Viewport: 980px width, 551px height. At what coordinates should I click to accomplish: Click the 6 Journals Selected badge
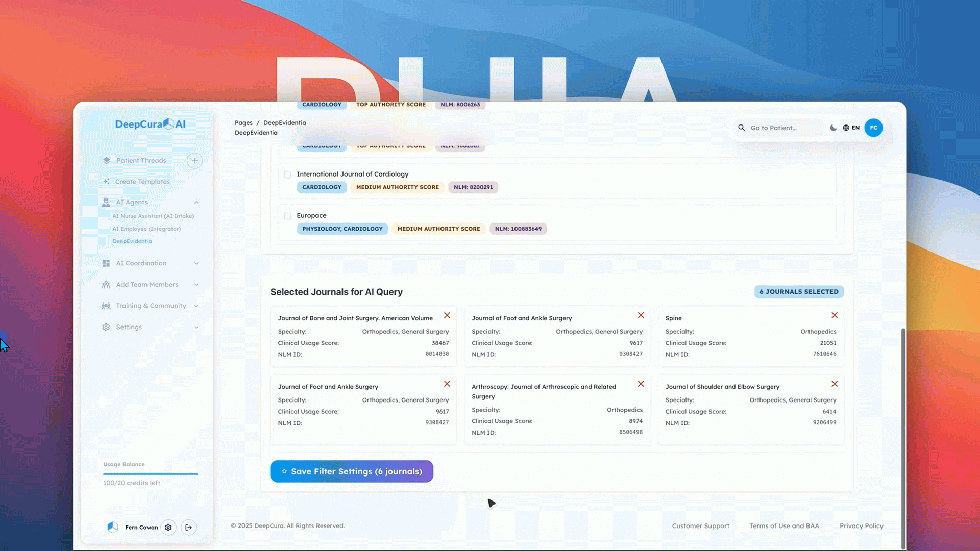coord(799,292)
